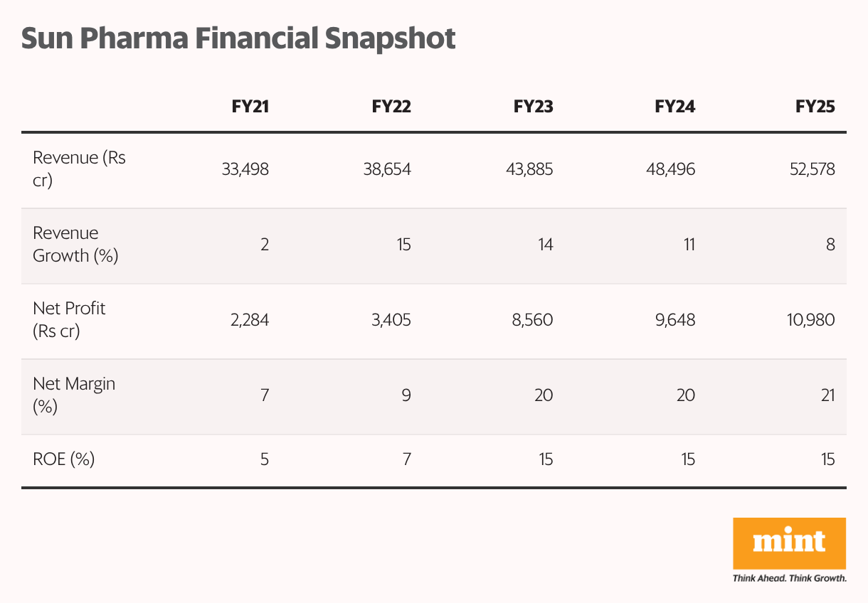Screen dimensions: 868x603
Task: Select the FY25 net profit value 10,980
Action: 810,320
